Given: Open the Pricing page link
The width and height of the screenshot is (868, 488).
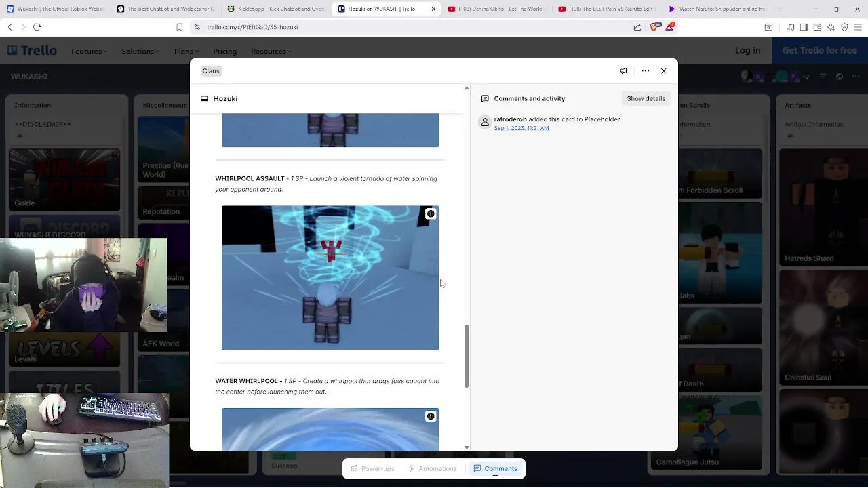Looking at the screenshot, I should [x=224, y=51].
